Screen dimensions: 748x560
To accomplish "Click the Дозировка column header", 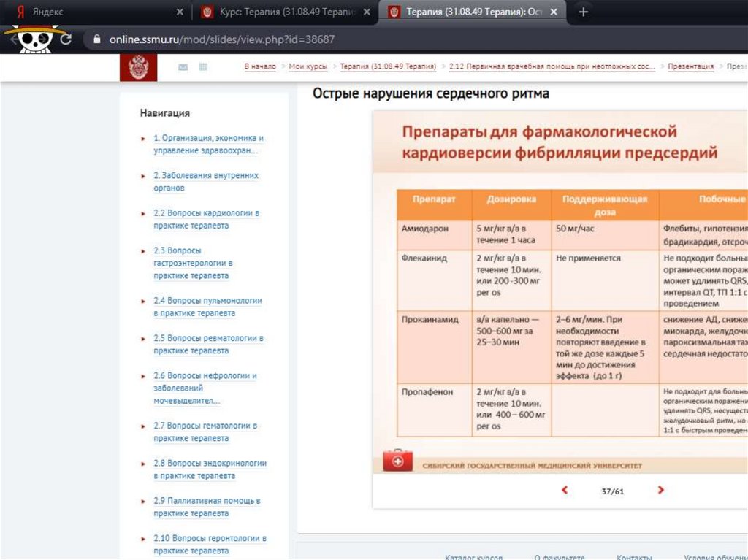I will [x=511, y=204].
